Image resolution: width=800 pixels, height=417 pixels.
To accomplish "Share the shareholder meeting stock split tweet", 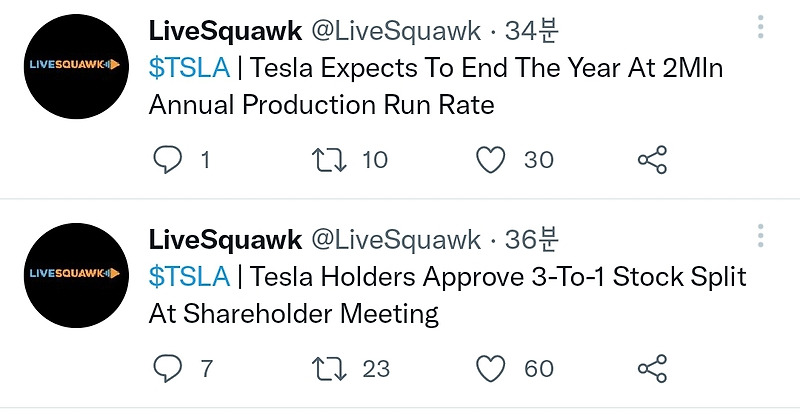I will click(653, 369).
